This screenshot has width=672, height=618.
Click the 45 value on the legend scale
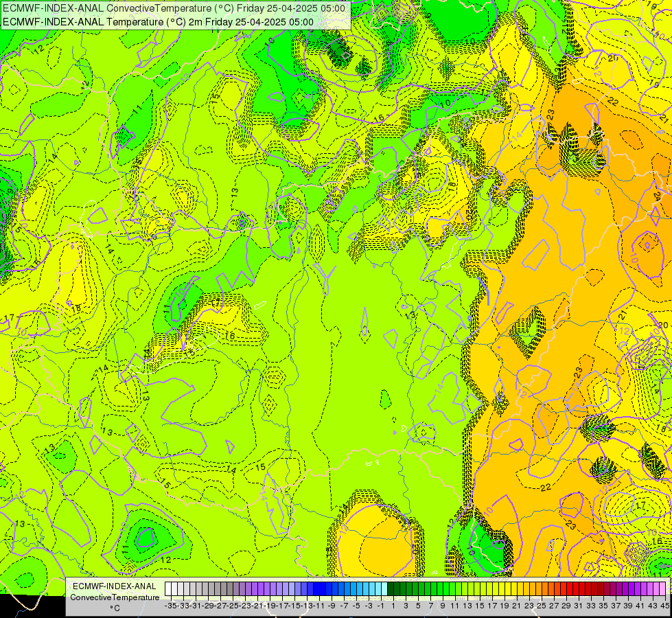pyautogui.click(x=664, y=606)
